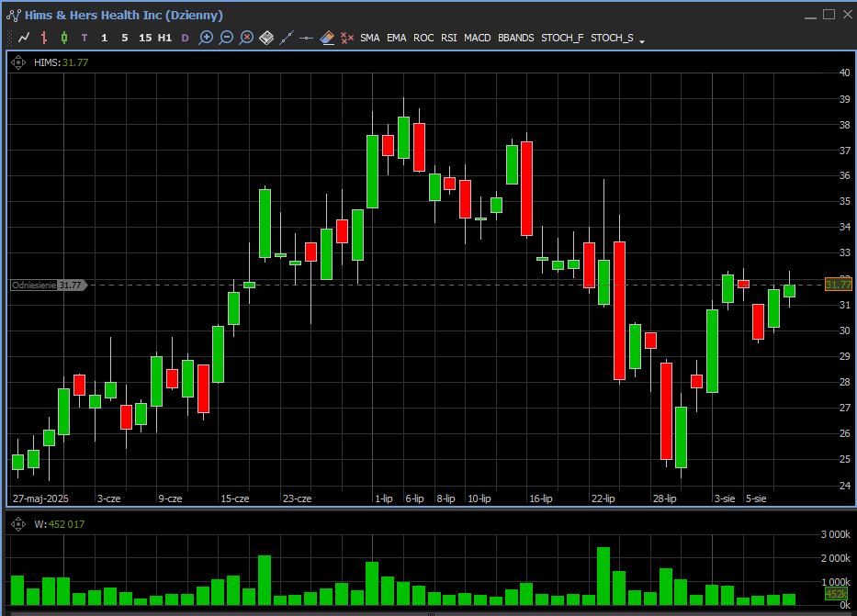Click the 40 price axis label
Viewport: 857px width, 616px height.
[844, 73]
